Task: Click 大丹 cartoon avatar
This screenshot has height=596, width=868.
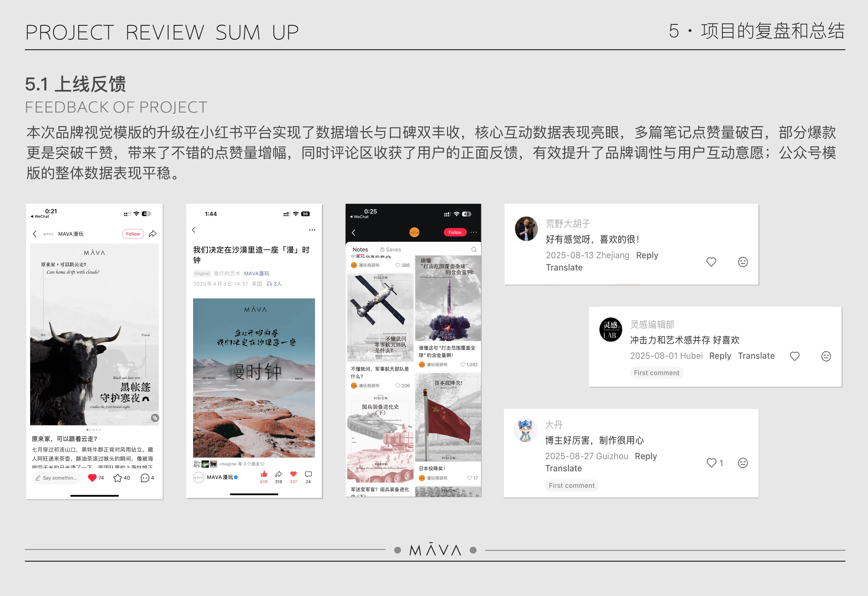Action: (525, 429)
